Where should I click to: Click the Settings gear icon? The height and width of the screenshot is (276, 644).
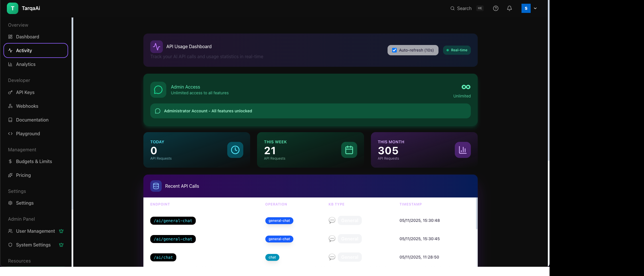tap(10, 203)
